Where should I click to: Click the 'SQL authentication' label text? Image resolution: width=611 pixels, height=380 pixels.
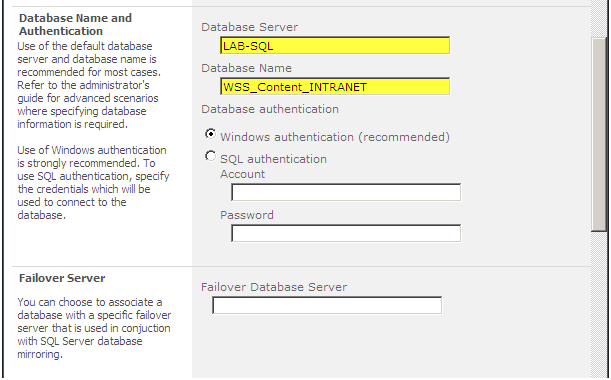(x=274, y=159)
